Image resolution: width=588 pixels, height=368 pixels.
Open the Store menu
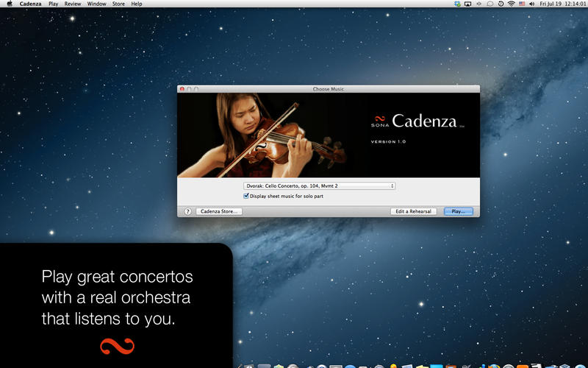[x=118, y=4]
